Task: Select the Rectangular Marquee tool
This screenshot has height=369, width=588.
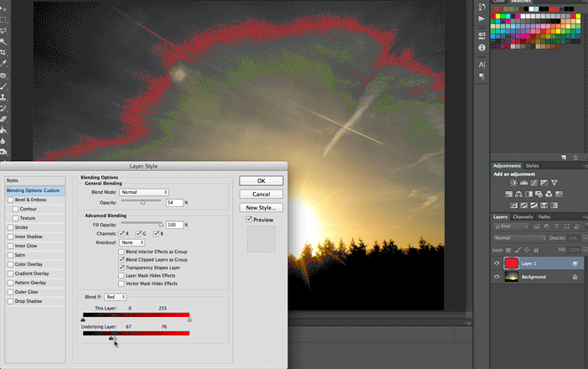Action: [x=3, y=19]
